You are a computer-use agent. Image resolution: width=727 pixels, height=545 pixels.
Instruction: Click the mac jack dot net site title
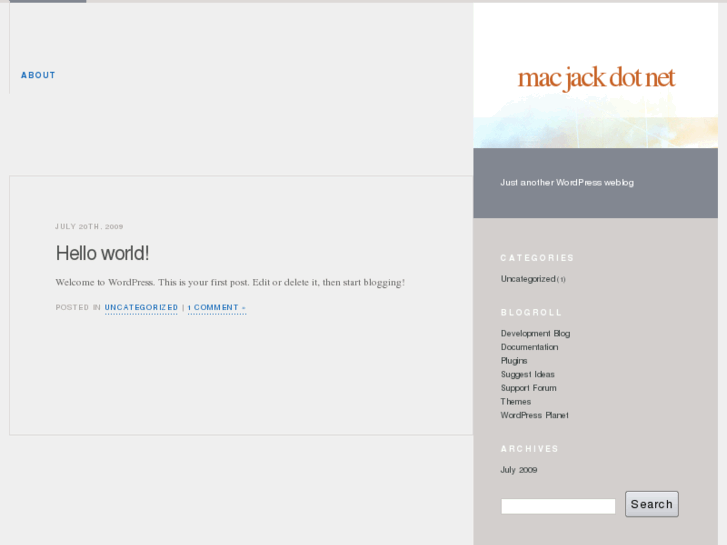click(x=596, y=78)
